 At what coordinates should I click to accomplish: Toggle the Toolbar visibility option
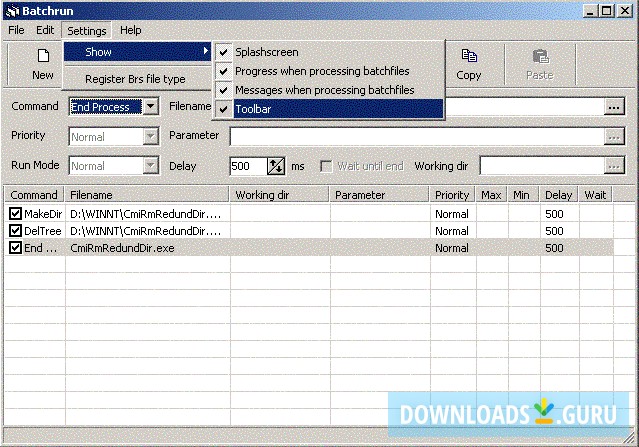click(329, 109)
